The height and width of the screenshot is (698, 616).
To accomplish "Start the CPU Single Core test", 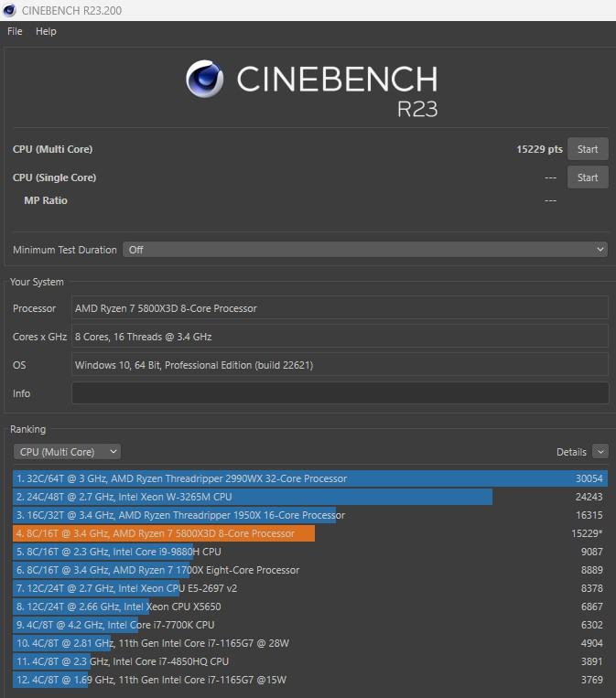I will pyautogui.click(x=588, y=177).
